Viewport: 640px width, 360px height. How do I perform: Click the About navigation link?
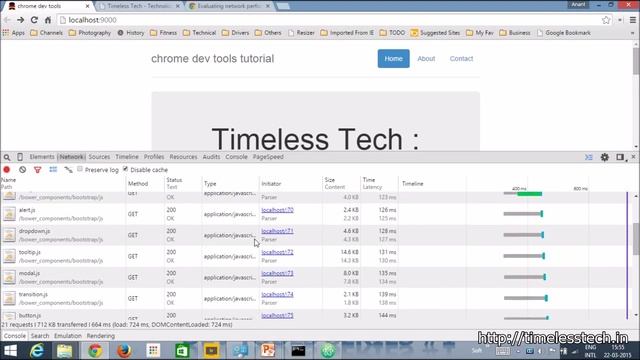pyautogui.click(x=426, y=58)
